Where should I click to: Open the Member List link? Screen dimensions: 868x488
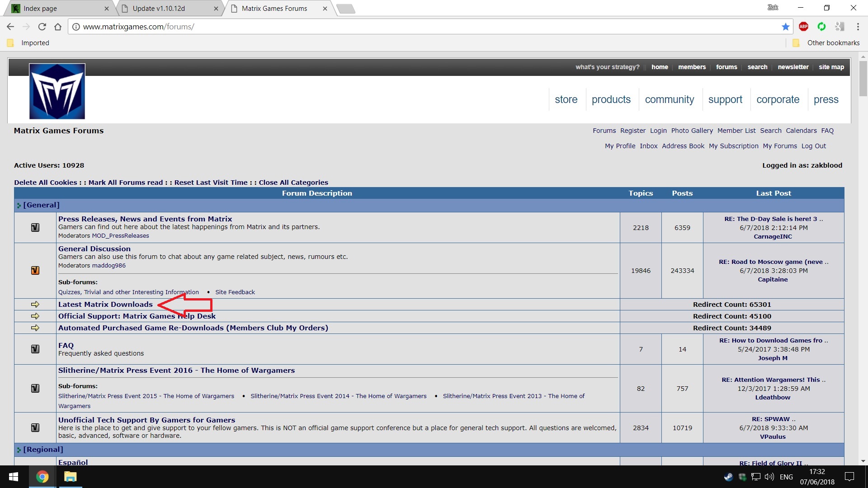(736, 131)
